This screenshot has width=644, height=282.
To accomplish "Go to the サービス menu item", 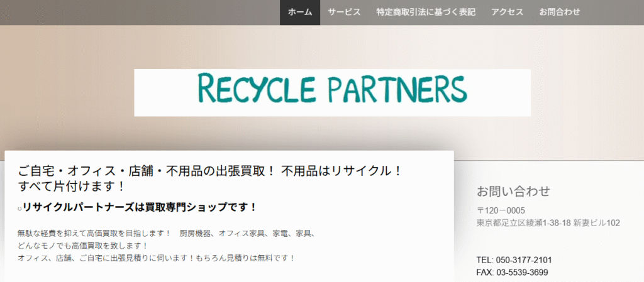I will (344, 13).
